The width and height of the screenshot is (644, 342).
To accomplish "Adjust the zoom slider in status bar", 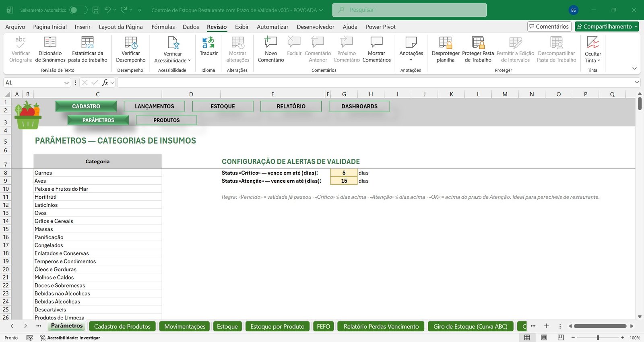I will tap(598, 338).
